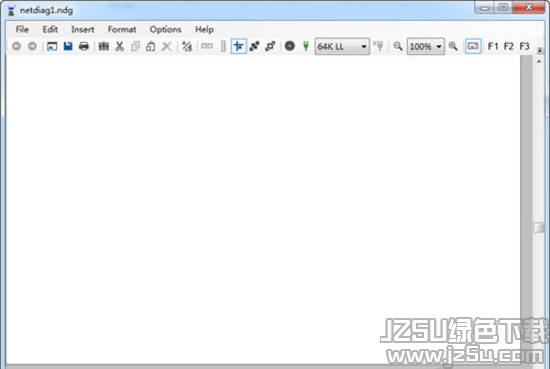Screen dimensions: 550x369
Task: Click the text formatting icon after delete
Action: tap(187, 46)
